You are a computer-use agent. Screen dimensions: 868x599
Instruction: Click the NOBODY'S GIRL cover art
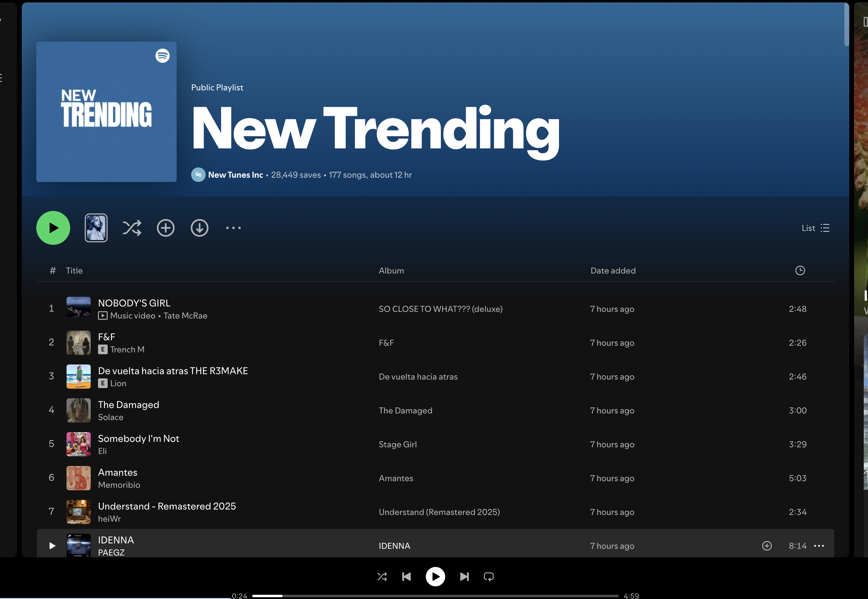[79, 309]
